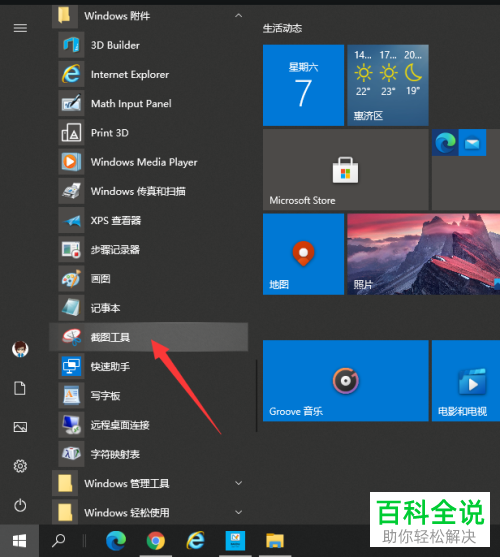Open the calendar tile showing 星期六 7
Viewport: 500px width, 557px height.
[303, 85]
